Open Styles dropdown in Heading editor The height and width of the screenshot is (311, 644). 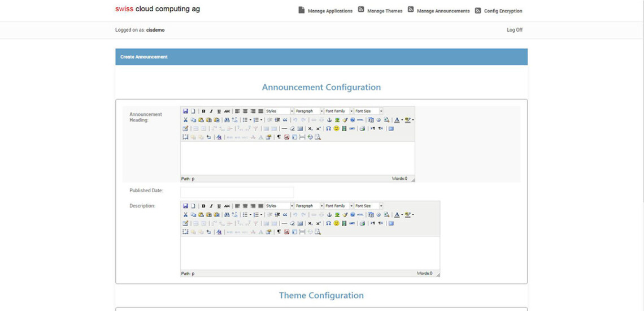pos(280,111)
